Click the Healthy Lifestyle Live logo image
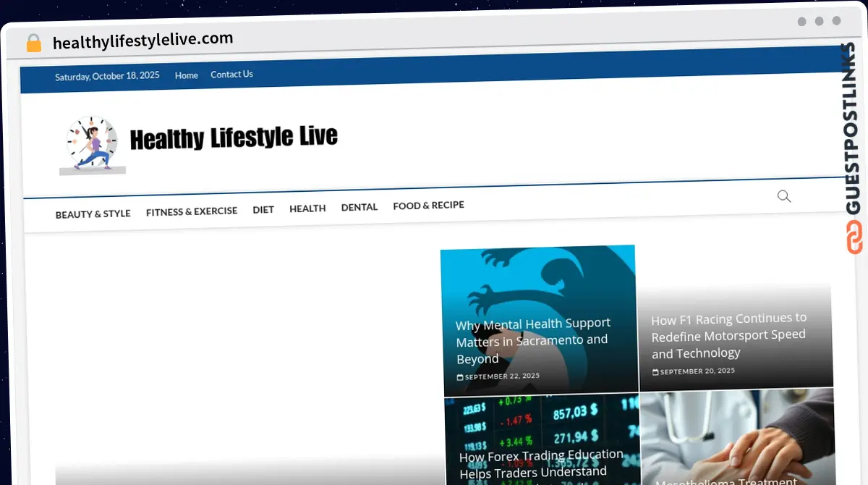 (x=91, y=145)
